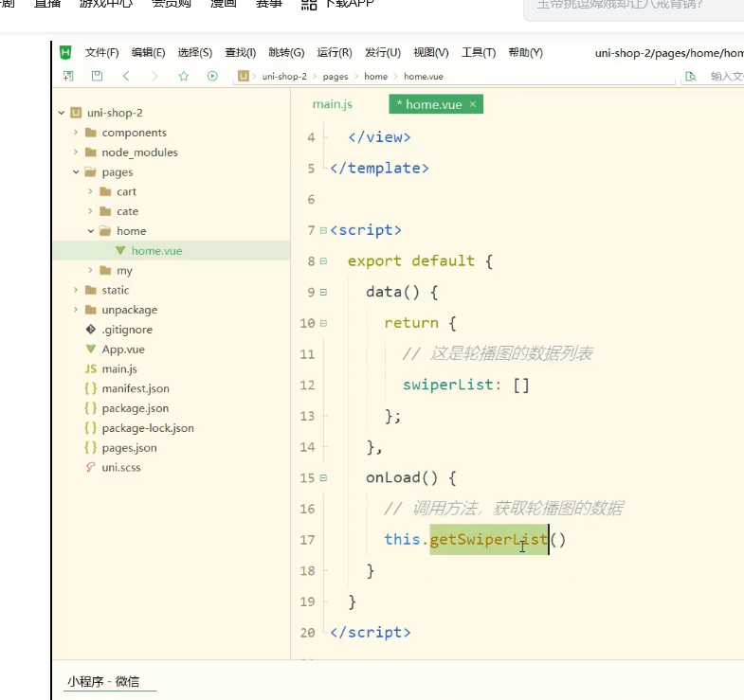Toggle code fold at the script tag line

click(323, 230)
